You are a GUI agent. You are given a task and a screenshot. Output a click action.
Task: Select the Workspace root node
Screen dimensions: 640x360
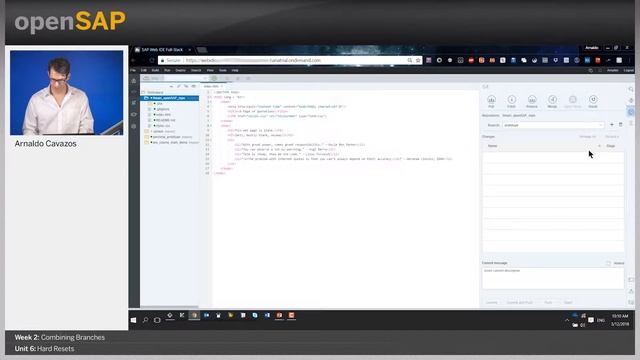pos(155,92)
